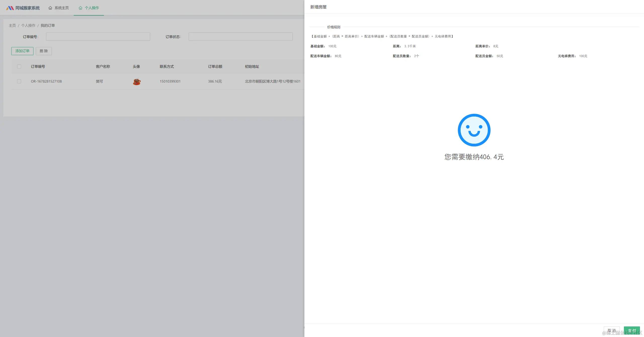The width and height of the screenshot is (644, 337).
Task: Click the 订单总额 column header
Action: pyautogui.click(x=215, y=66)
